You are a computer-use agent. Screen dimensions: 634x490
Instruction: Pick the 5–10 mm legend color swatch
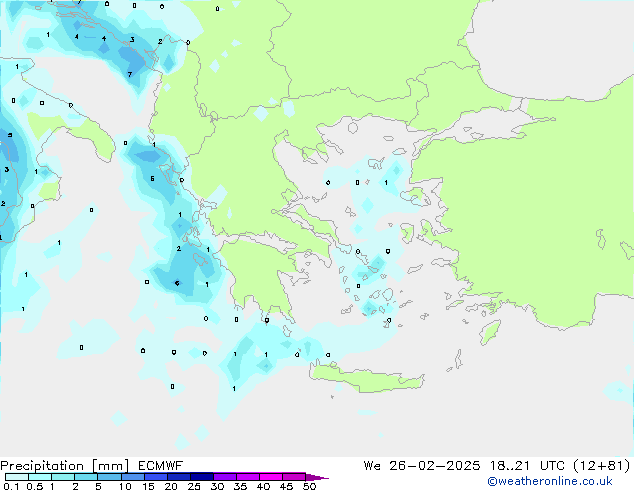(x=110, y=477)
